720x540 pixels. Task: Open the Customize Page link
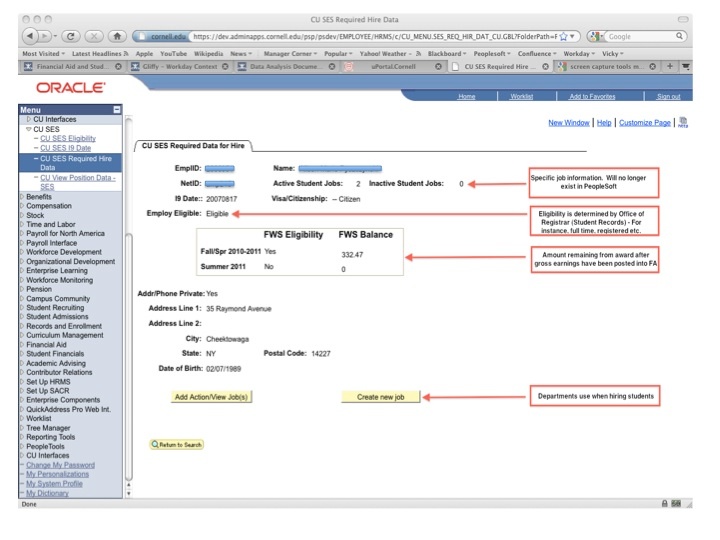tap(645, 123)
